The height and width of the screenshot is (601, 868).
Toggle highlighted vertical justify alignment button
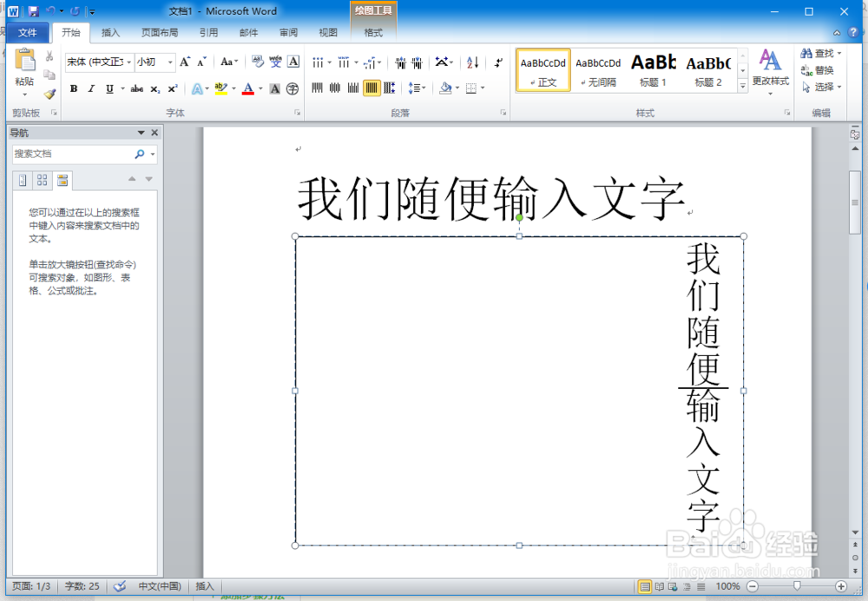pyautogui.click(x=372, y=88)
